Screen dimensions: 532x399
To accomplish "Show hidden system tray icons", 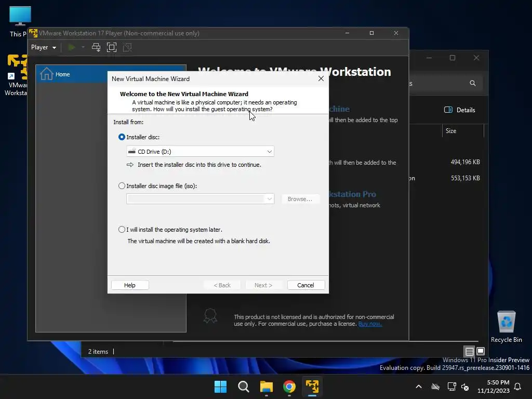I will click(419, 387).
